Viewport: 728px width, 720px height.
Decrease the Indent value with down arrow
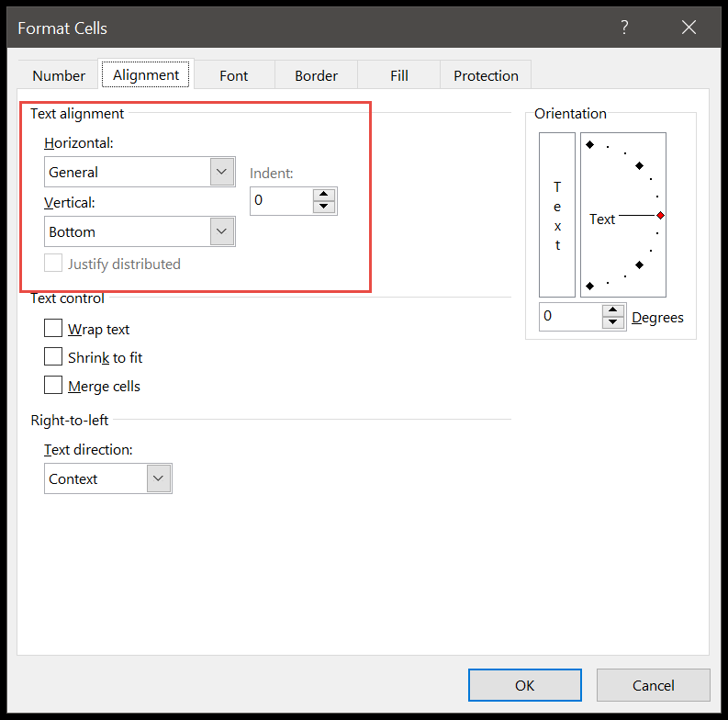(324, 207)
